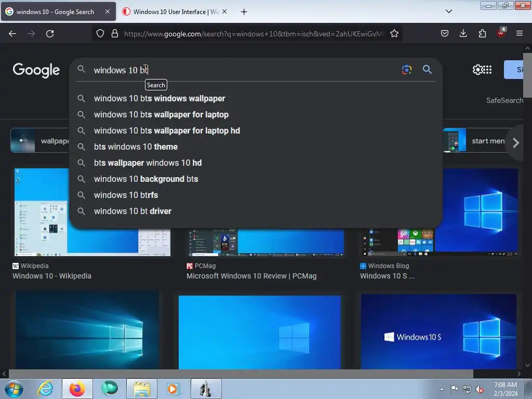532x399 pixels.
Task: Bookmark this page with the star icon
Action: point(394,34)
